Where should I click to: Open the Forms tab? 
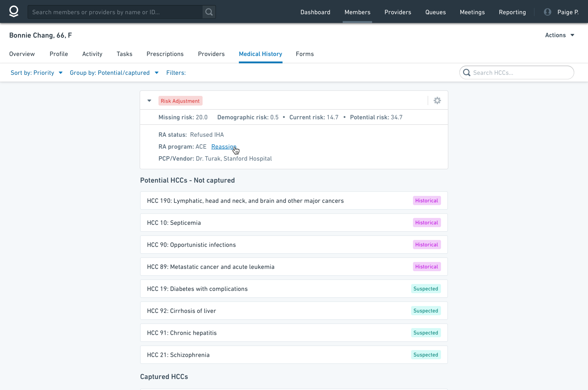coord(304,54)
